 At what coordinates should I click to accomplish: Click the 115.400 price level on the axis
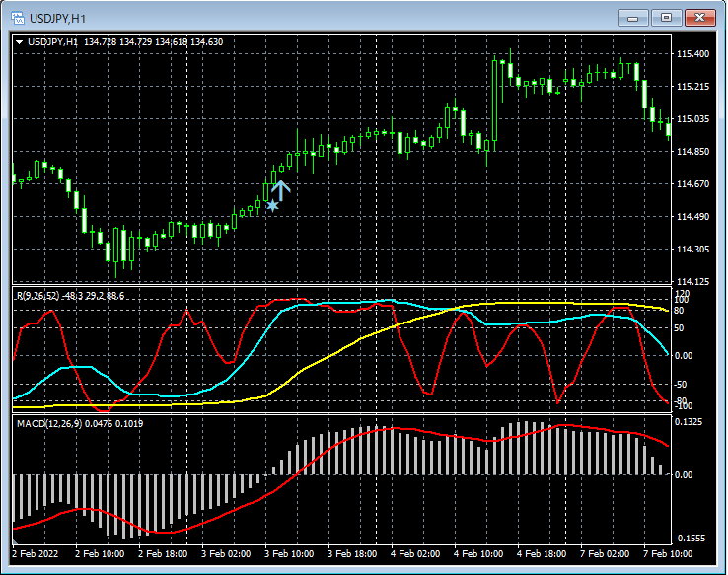click(x=692, y=54)
